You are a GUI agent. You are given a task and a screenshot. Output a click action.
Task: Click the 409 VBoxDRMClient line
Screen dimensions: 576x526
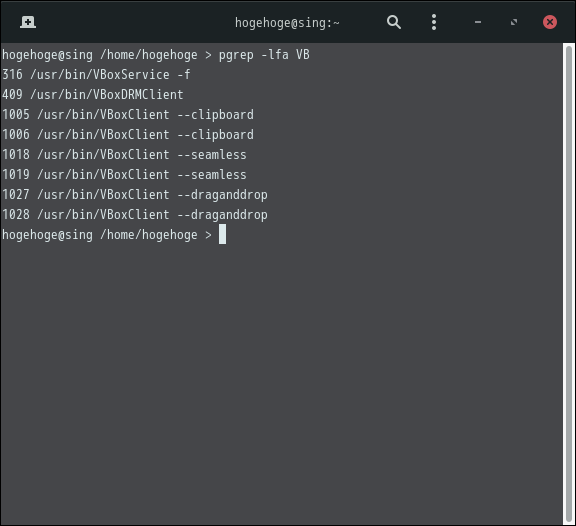point(93,95)
